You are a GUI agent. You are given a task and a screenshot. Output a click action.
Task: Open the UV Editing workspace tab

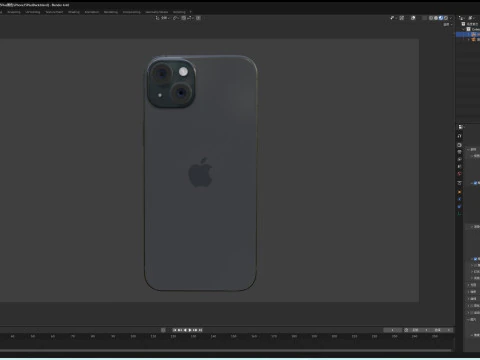click(33, 12)
